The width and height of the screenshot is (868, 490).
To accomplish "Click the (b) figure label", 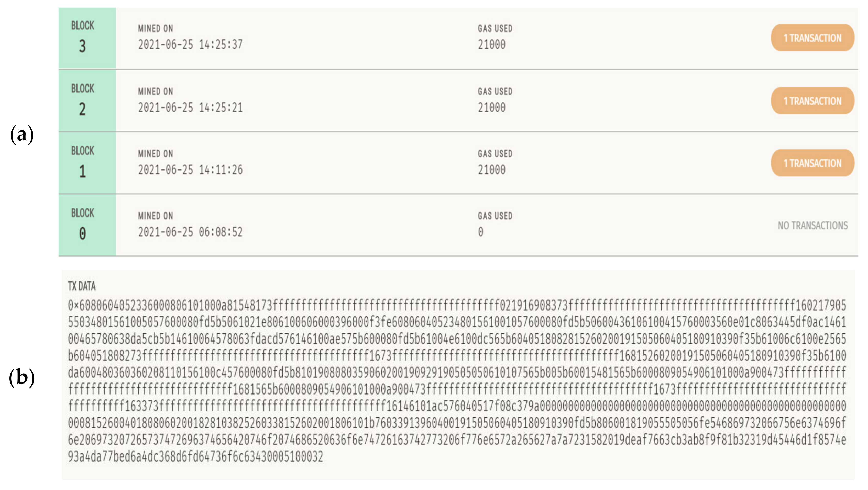I will (x=22, y=377).
